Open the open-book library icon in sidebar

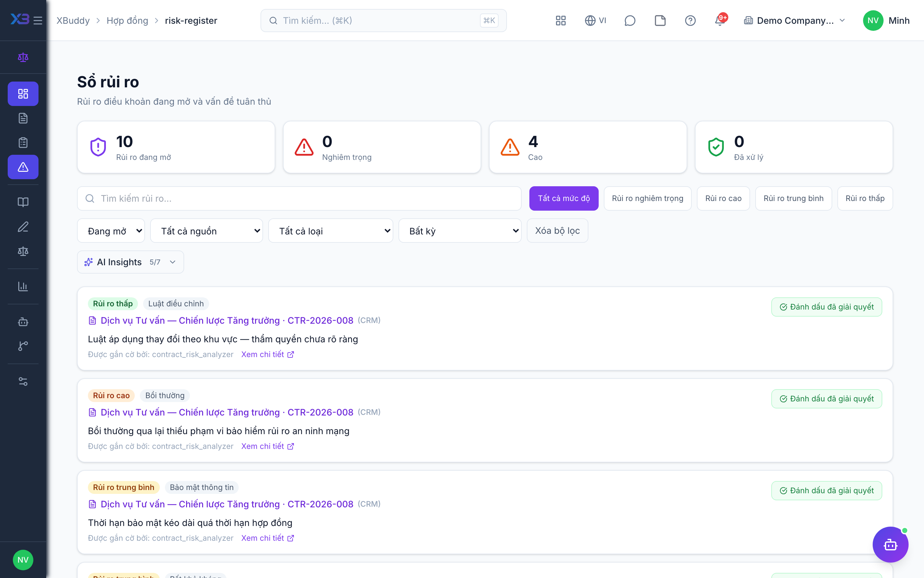point(23,202)
